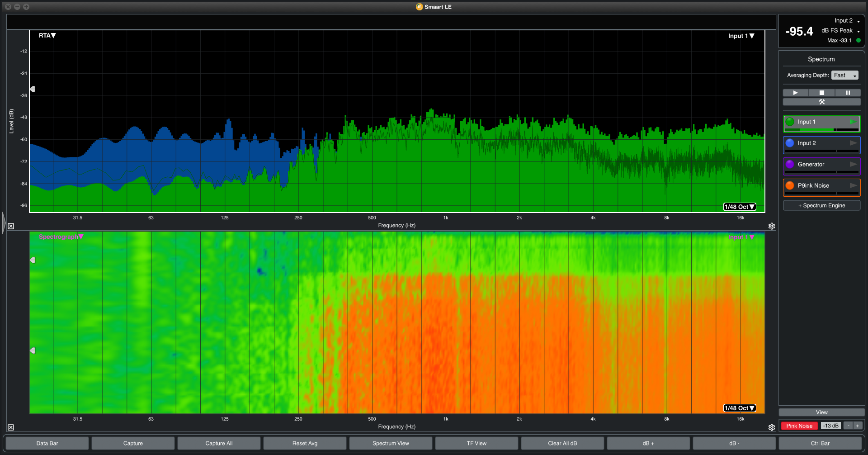
Task: Select the Input 2 spectrum engine row
Action: pos(822,145)
